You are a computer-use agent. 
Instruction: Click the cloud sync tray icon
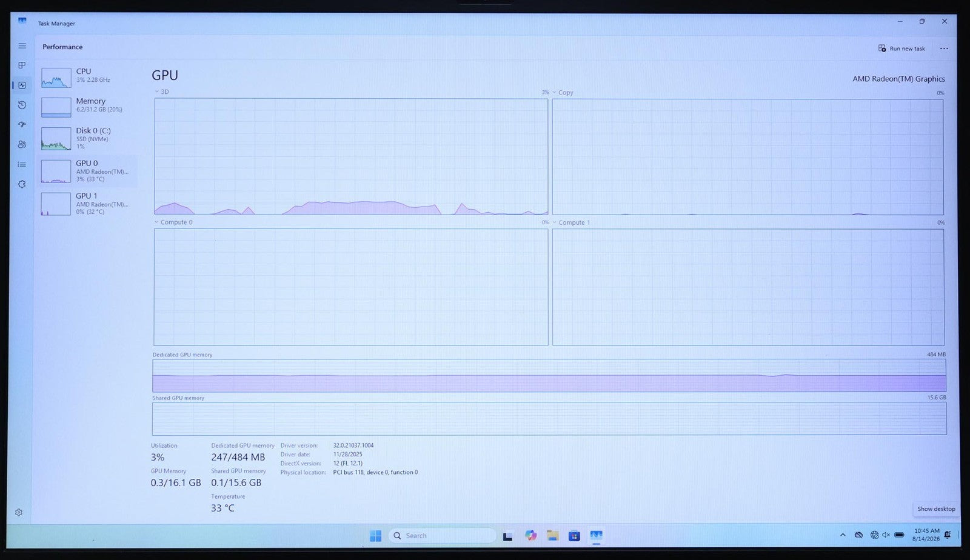tap(858, 535)
